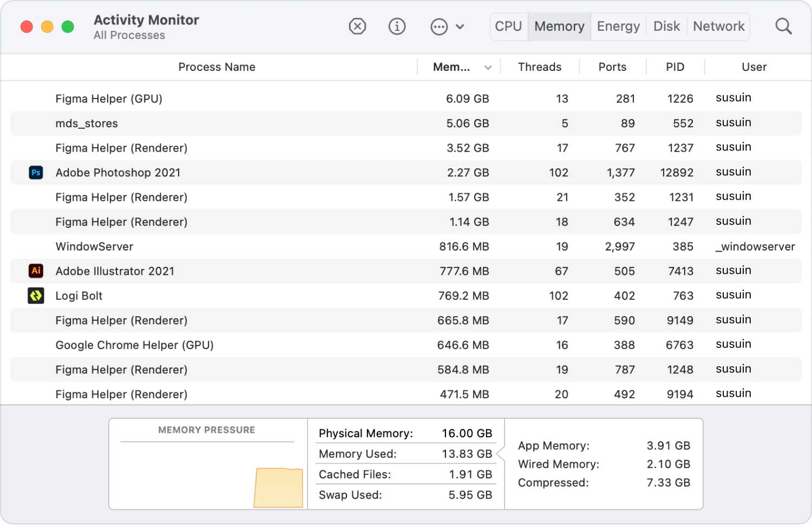812x525 pixels.
Task: Select Figma Helper (Renderer) with PID 1231
Action: coord(406,197)
